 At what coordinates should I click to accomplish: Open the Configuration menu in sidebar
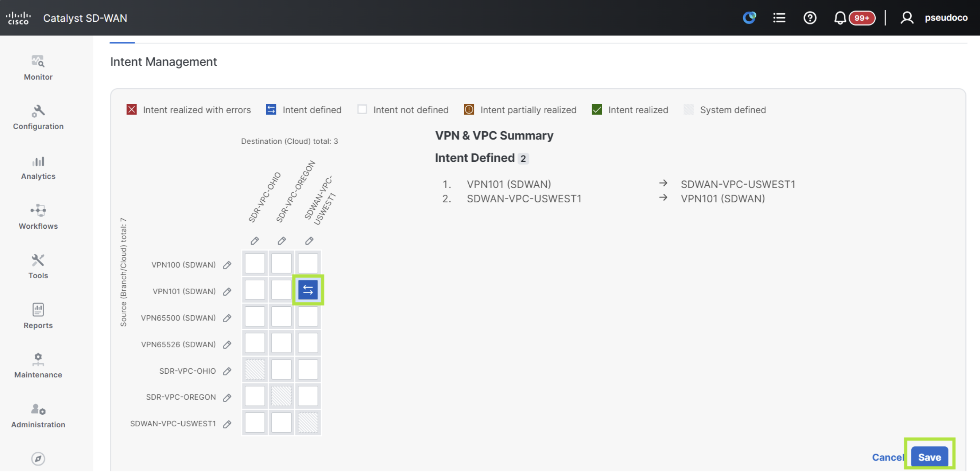38,117
